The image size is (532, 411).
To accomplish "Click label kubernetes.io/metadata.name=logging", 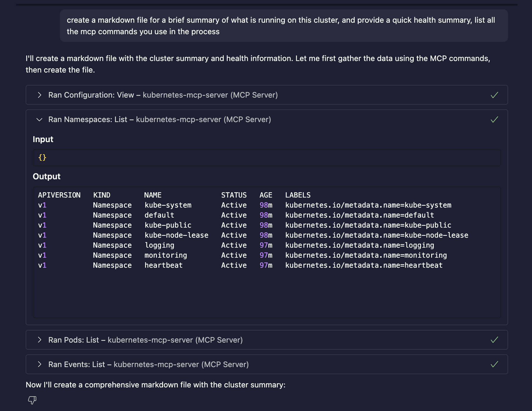I will pos(360,245).
